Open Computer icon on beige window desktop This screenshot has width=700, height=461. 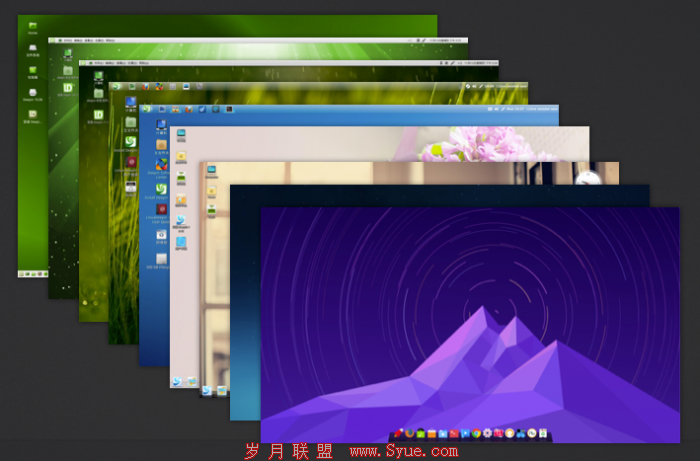pos(211,170)
